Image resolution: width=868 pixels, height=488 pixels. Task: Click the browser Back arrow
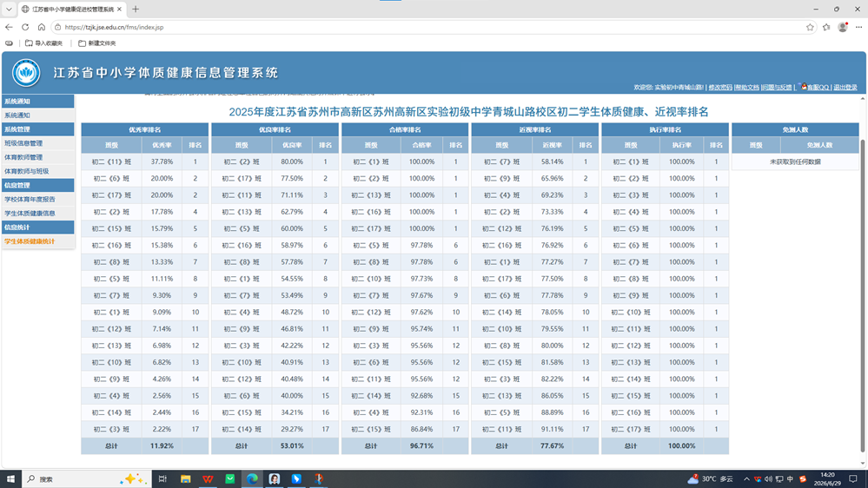pos(9,27)
